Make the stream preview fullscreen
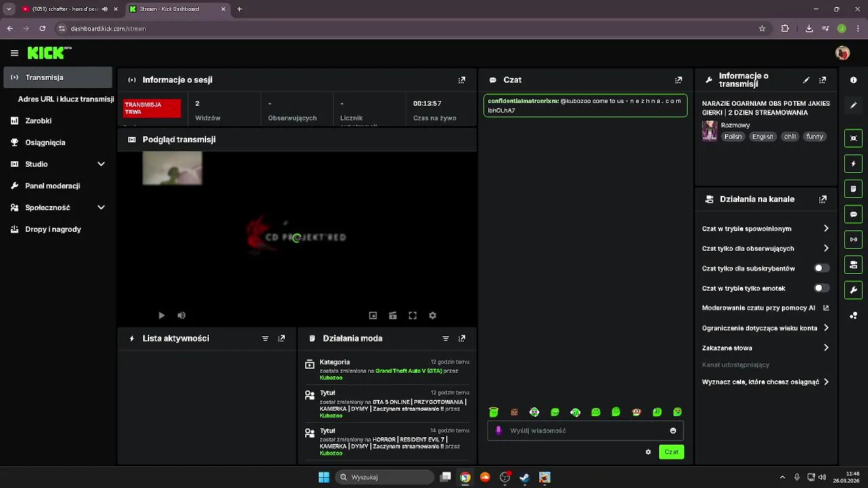868x488 pixels. pyautogui.click(x=412, y=315)
